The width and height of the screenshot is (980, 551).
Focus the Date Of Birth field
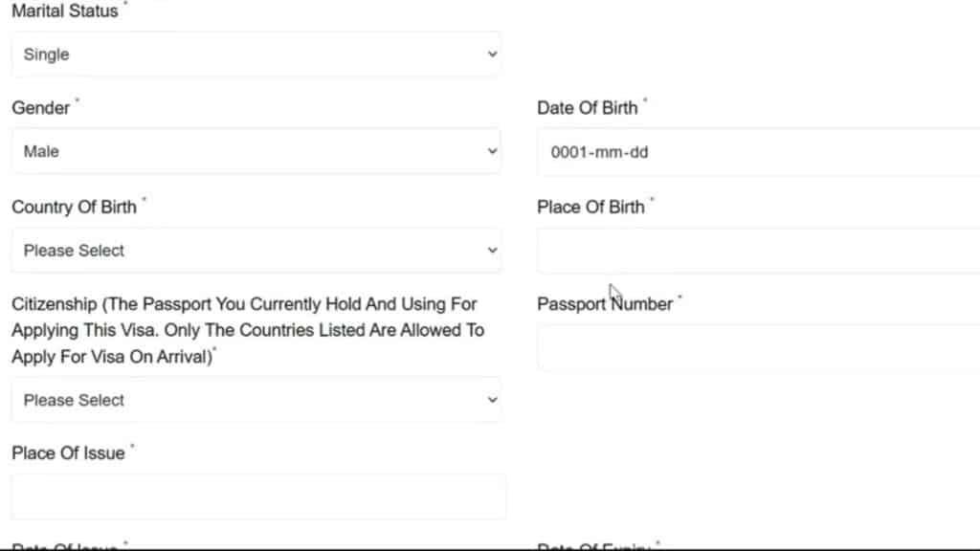click(x=758, y=152)
